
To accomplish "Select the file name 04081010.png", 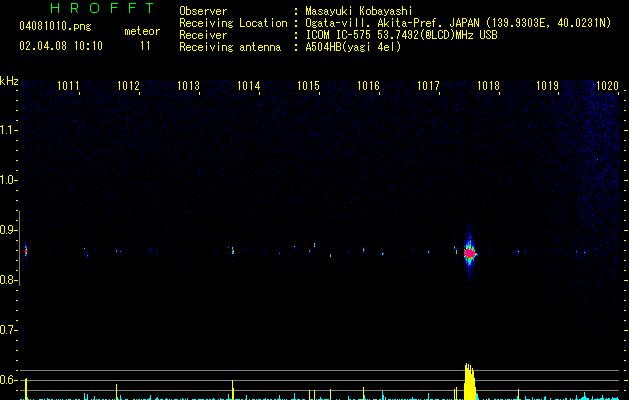I will (x=55, y=26).
